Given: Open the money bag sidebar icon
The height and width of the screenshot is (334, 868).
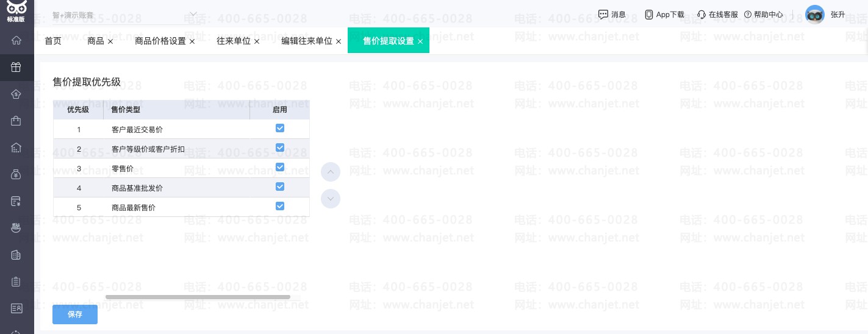Looking at the screenshot, I should (16, 174).
